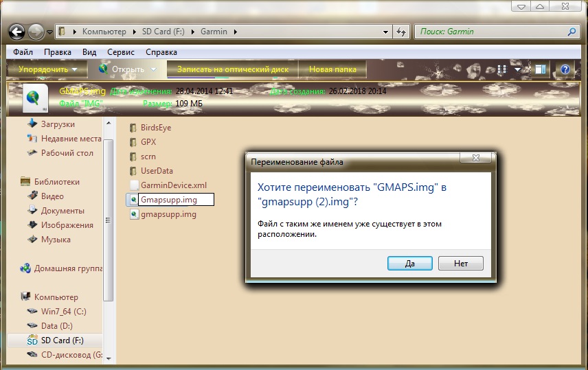Open the Сервис menu
The width and height of the screenshot is (588, 370).
[x=121, y=52]
